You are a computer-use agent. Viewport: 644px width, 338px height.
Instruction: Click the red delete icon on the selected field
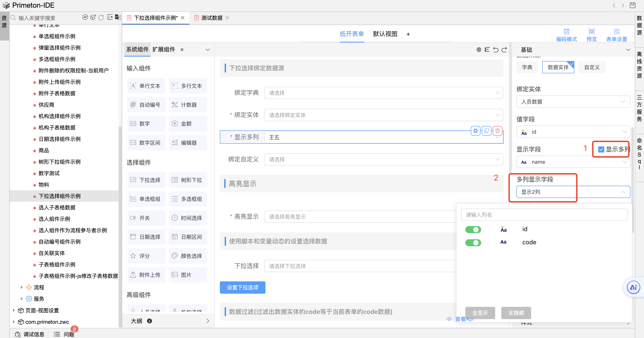pyautogui.click(x=497, y=131)
